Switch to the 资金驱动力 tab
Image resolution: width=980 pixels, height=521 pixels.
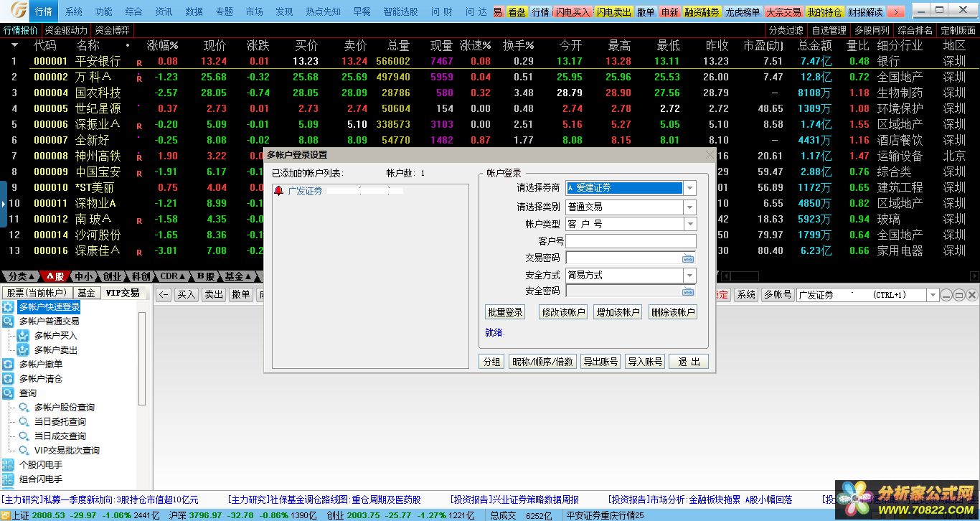pyautogui.click(x=66, y=30)
